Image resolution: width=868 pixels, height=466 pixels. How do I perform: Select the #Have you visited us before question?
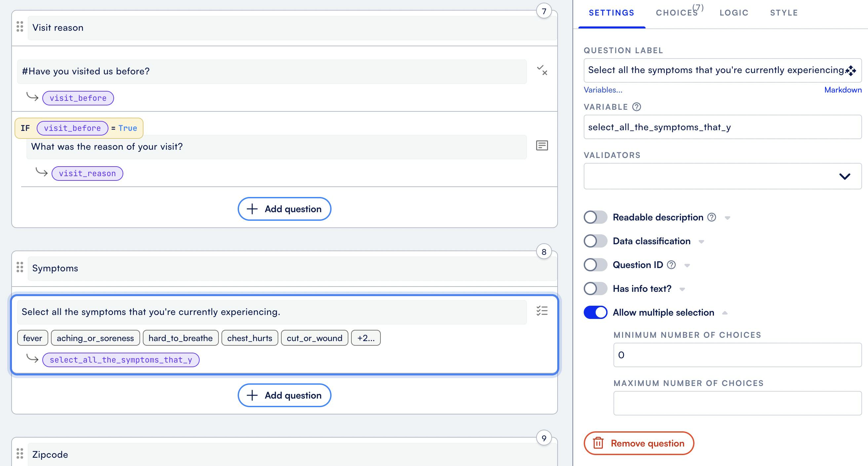[x=272, y=71]
